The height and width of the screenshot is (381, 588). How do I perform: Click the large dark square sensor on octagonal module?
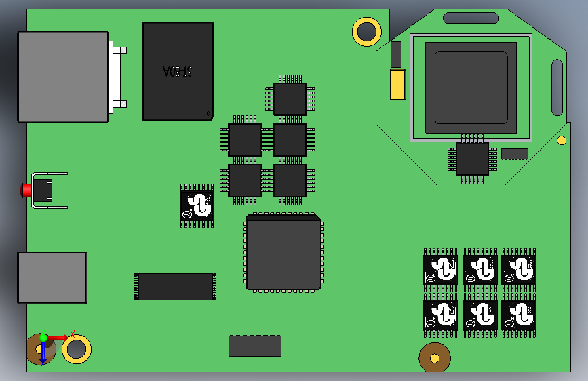(471, 87)
